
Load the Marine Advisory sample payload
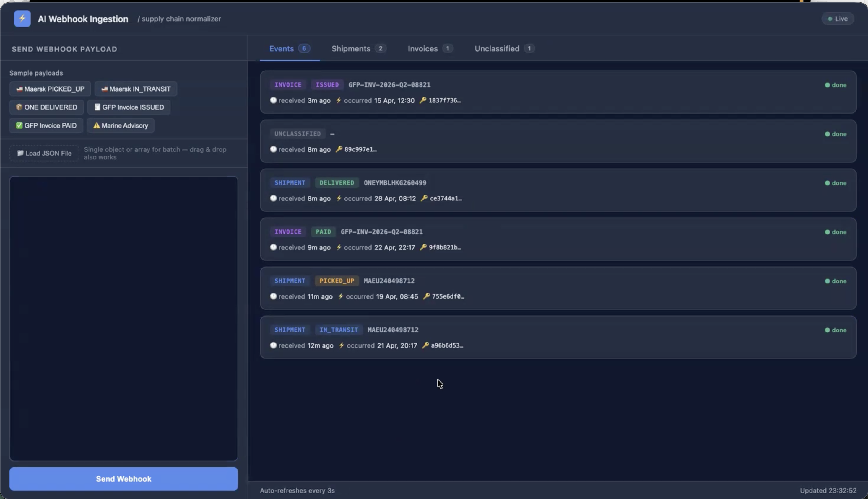click(x=121, y=125)
